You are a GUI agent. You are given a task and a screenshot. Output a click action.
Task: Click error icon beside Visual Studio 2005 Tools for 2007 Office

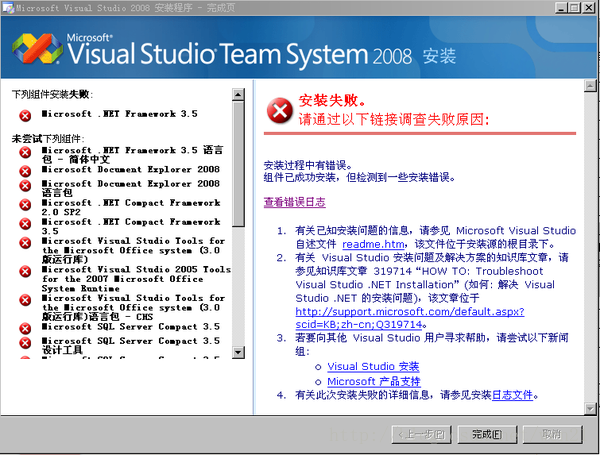pos(25,271)
